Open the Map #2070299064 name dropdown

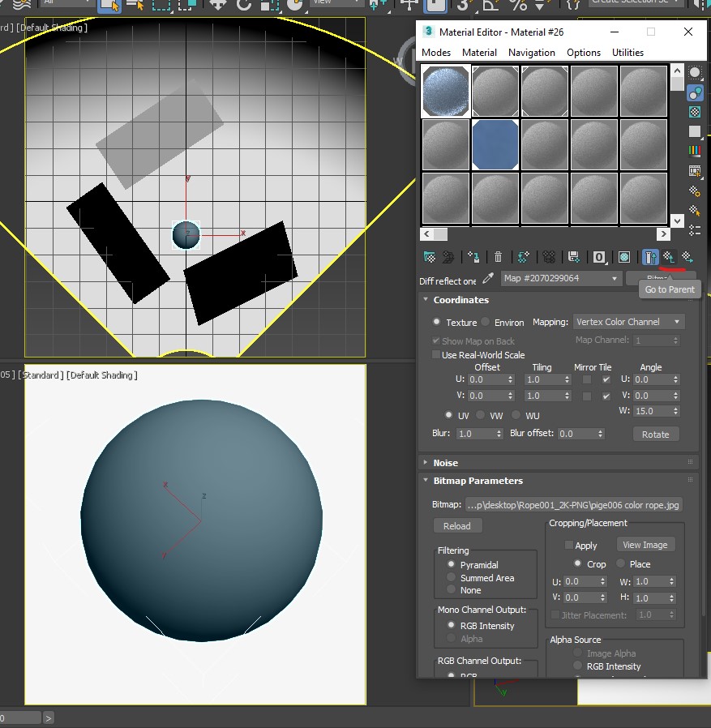coord(615,279)
